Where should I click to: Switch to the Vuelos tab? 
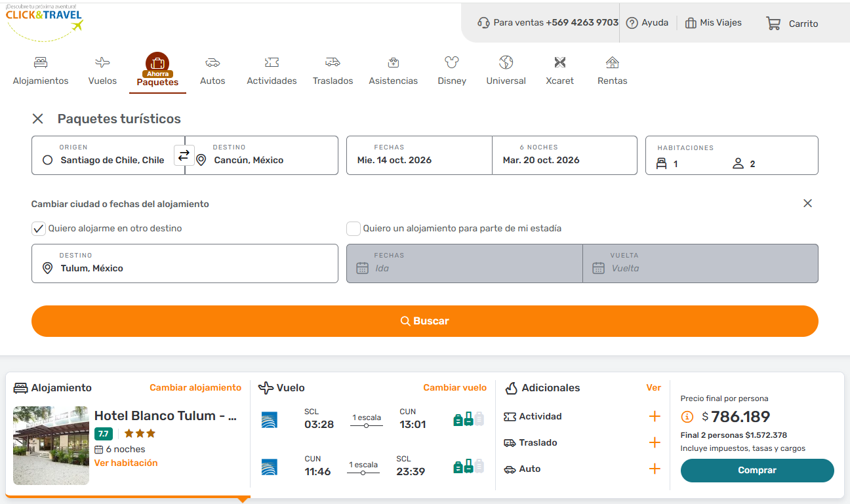(102, 71)
